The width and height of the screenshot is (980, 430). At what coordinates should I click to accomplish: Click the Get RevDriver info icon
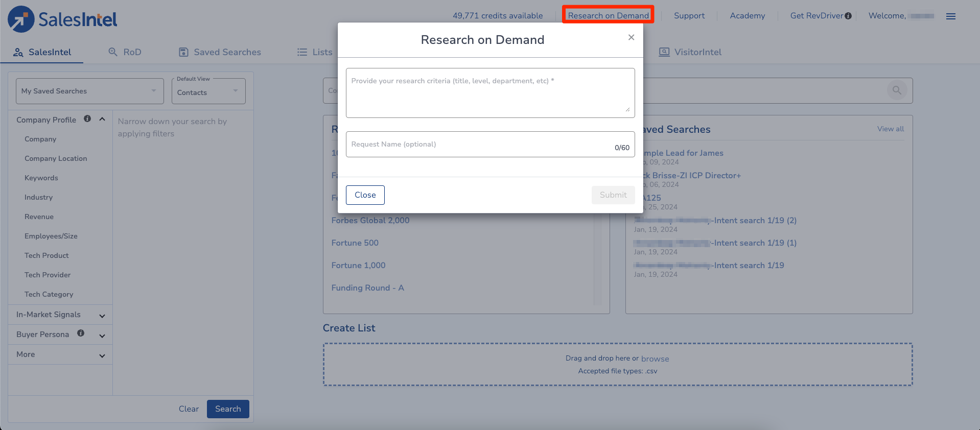point(848,16)
